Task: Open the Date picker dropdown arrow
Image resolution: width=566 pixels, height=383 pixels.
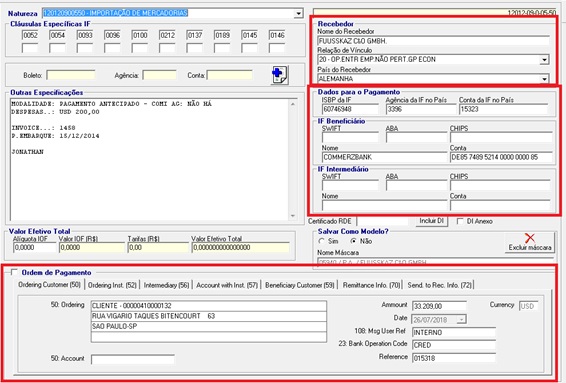Action: pos(461,319)
